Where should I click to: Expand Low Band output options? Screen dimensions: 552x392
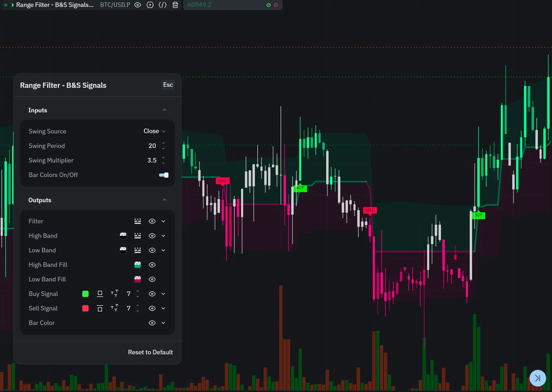pyautogui.click(x=163, y=250)
